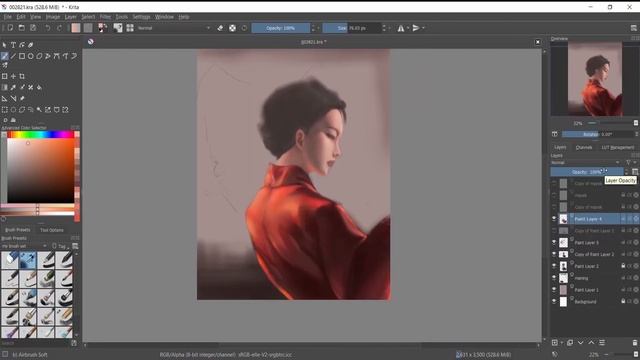Open the brush preset chooser grid

pos(130,28)
